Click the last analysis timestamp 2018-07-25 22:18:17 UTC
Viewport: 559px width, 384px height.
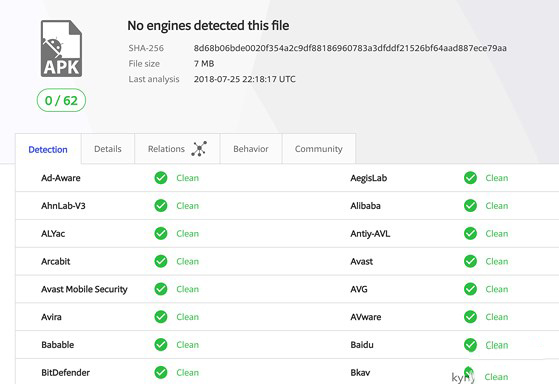245,79
